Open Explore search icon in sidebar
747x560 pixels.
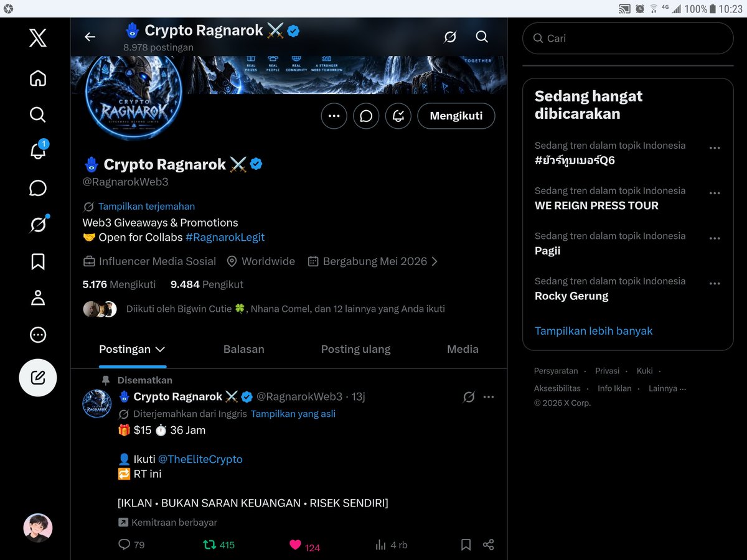click(37, 114)
